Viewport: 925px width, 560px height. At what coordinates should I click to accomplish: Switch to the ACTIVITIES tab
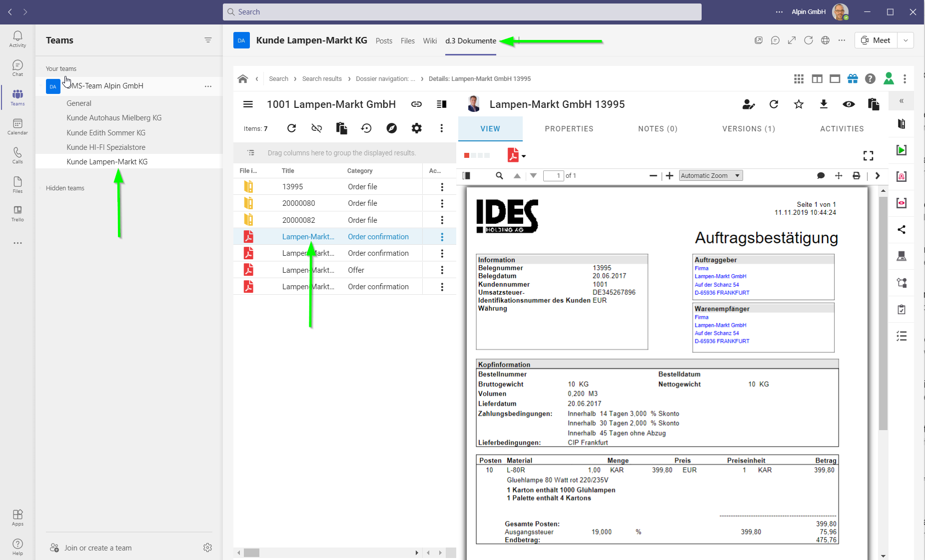point(842,129)
